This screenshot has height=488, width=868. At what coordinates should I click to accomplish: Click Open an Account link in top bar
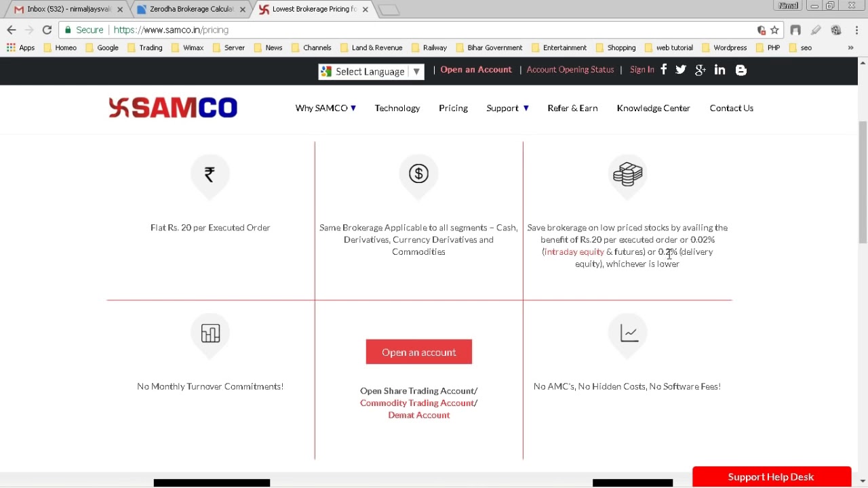tap(476, 69)
